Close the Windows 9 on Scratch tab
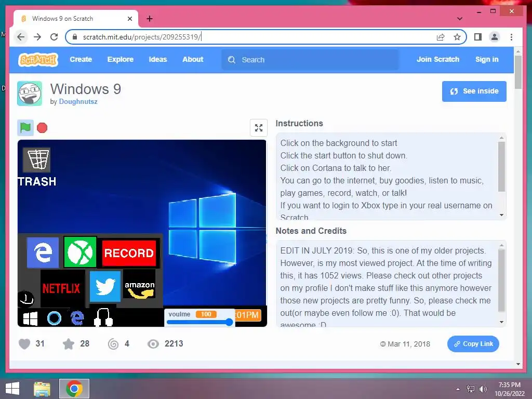532x399 pixels. point(129,19)
